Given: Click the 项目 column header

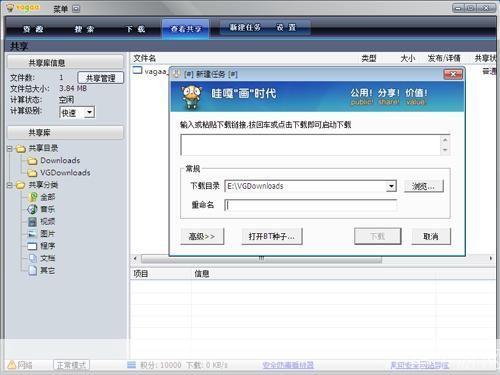Looking at the screenshot, I should click(141, 274).
